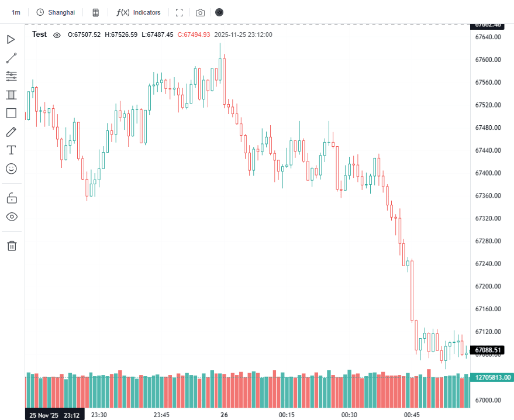The image size is (514, 420).
Task: Select the measure column tool
Action: point(11,95)
